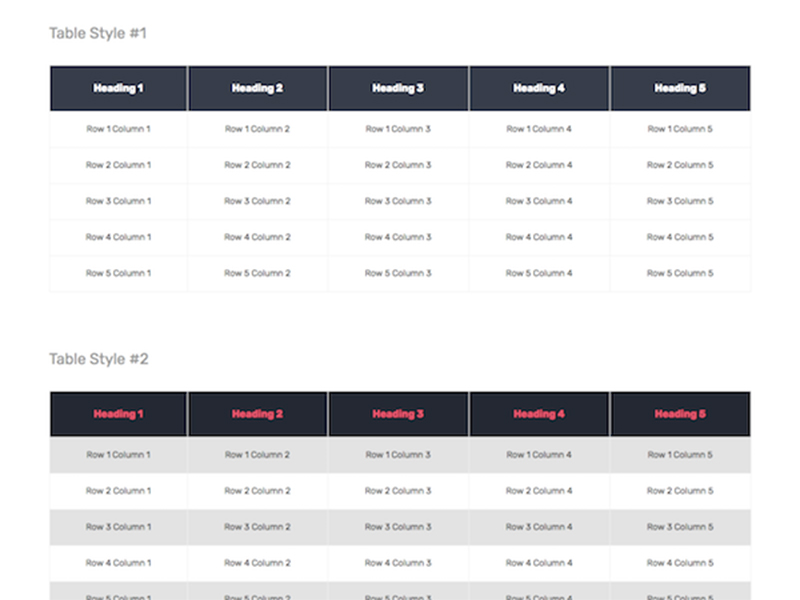Select Row 3 Column 5 in first table
The image size is (800, 600).
(680, 201)
